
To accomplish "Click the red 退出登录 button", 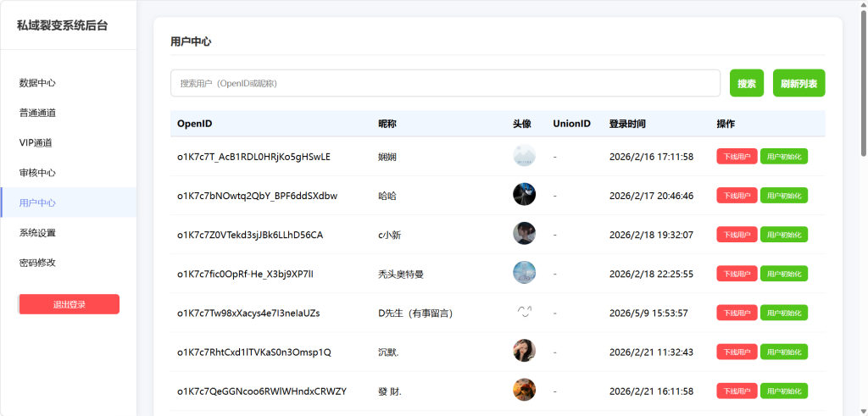I will (x=69, y=304).
